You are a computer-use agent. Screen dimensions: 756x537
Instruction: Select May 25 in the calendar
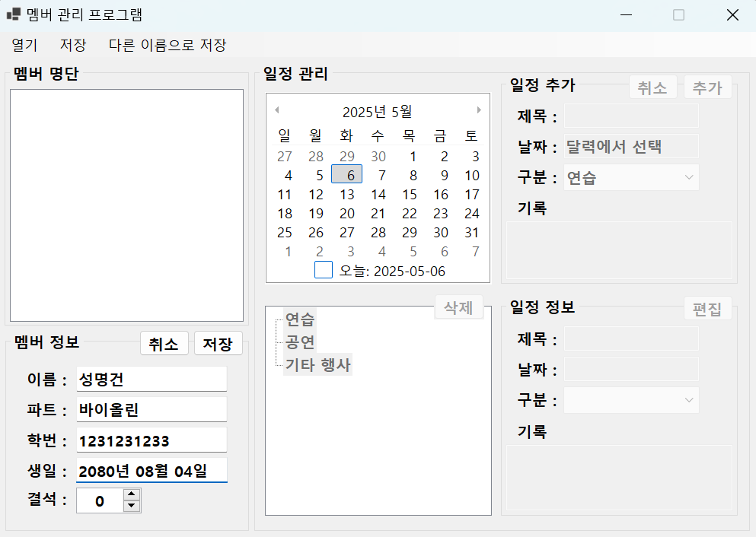[x=285, y=232]
